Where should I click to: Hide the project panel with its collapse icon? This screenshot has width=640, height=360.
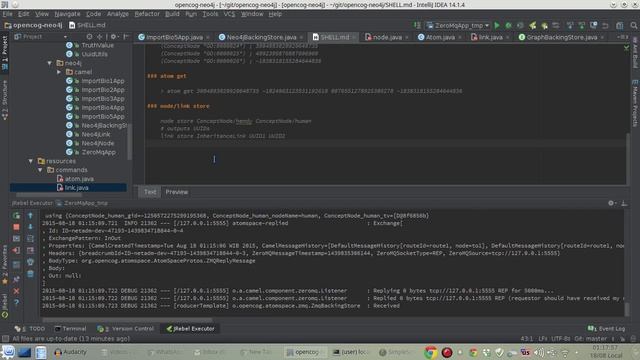tap(126, 37)
